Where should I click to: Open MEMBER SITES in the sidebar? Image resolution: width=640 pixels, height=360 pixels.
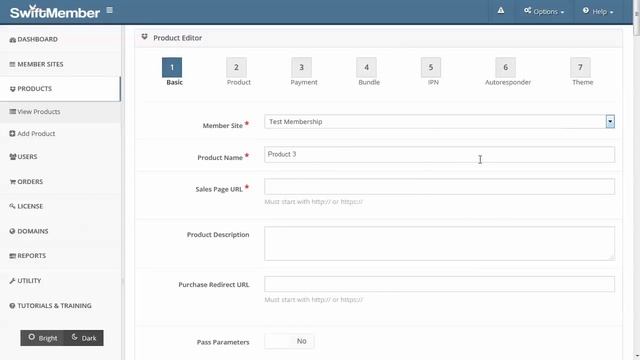point(60,64)
